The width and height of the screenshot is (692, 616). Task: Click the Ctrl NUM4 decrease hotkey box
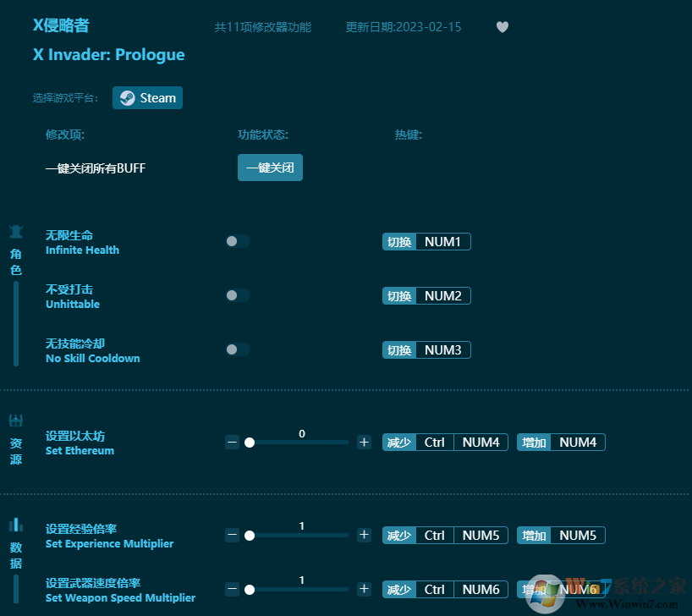coord(462,443)
